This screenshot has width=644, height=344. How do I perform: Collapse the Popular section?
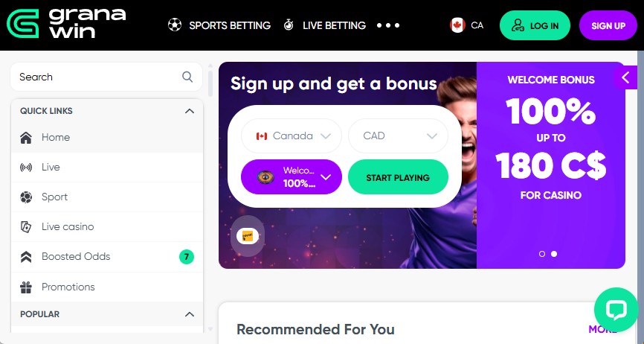point(190,314)
